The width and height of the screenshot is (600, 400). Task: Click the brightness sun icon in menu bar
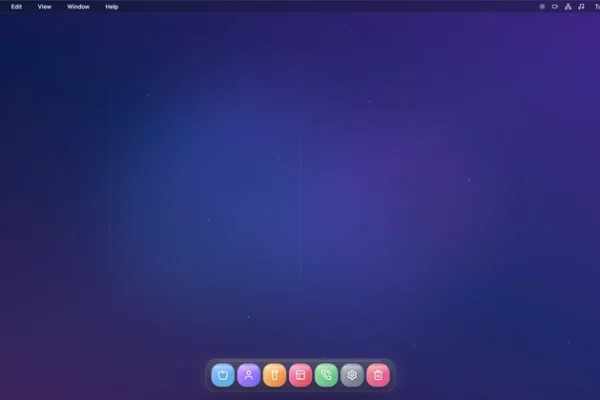[542, 6]
